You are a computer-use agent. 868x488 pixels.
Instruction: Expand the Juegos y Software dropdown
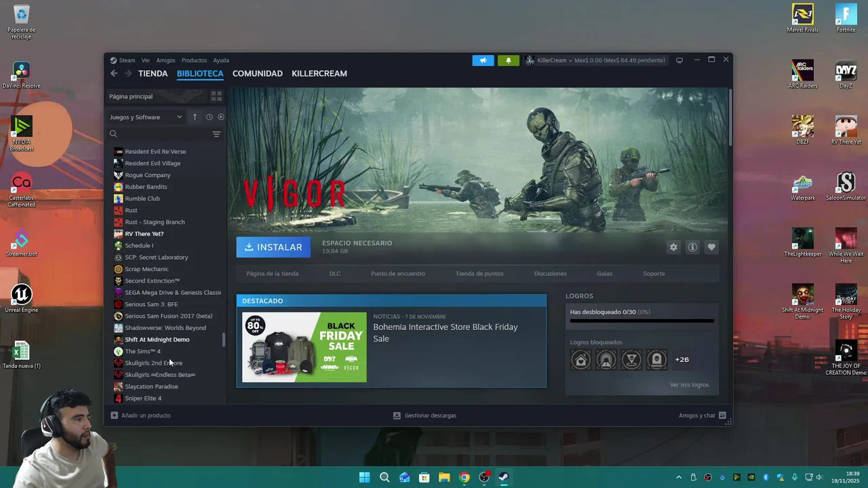pyautogui.click(x=146, y=117)
